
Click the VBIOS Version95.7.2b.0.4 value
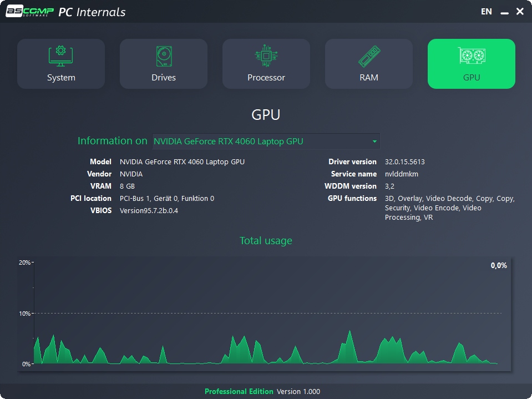point(149,211)
